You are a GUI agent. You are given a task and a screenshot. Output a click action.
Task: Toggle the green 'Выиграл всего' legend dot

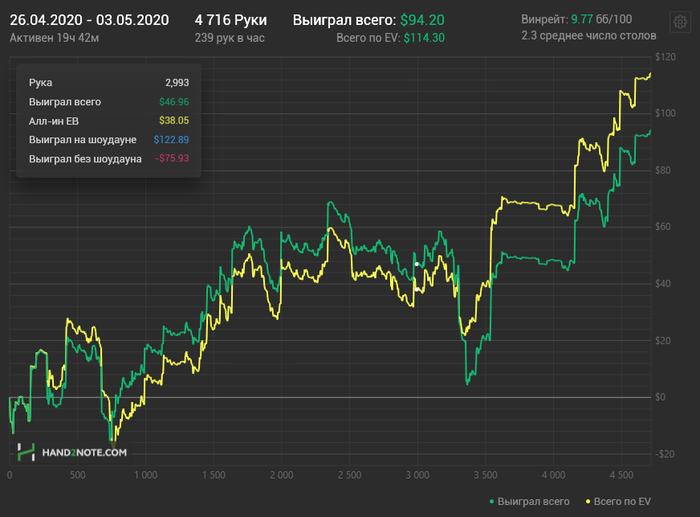492,502
